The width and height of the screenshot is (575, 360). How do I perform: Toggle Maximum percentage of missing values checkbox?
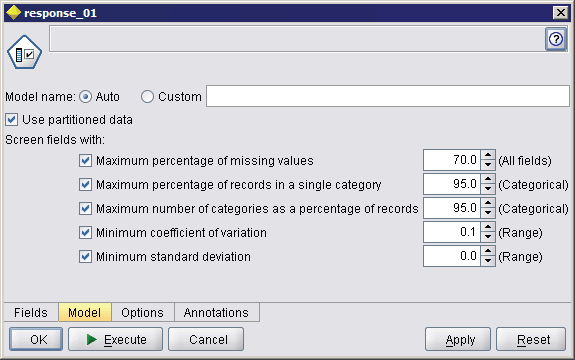85,161
